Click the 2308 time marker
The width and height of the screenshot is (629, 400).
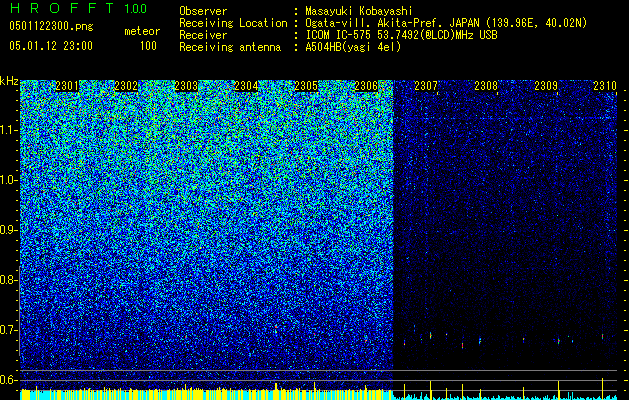486,86
